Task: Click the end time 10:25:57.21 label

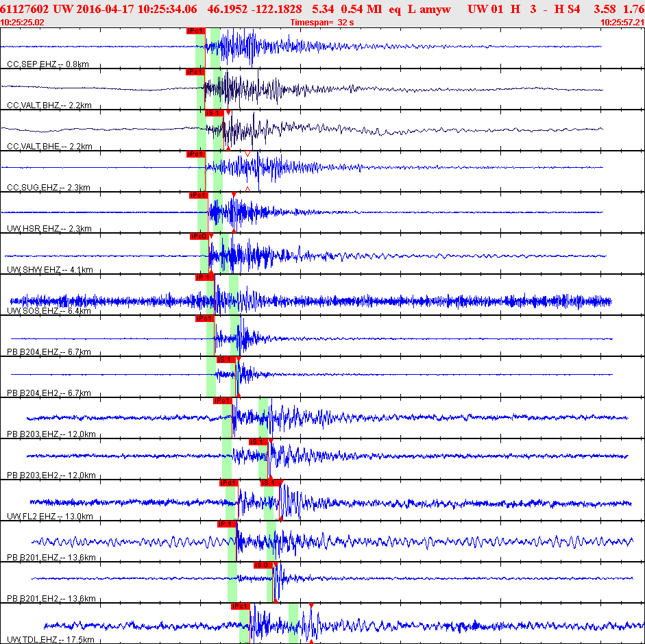Action: click(x=622, y=22)
